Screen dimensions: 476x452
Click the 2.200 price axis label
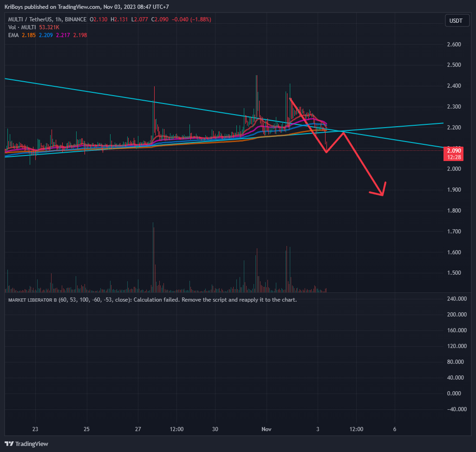[x=454, y=128]
